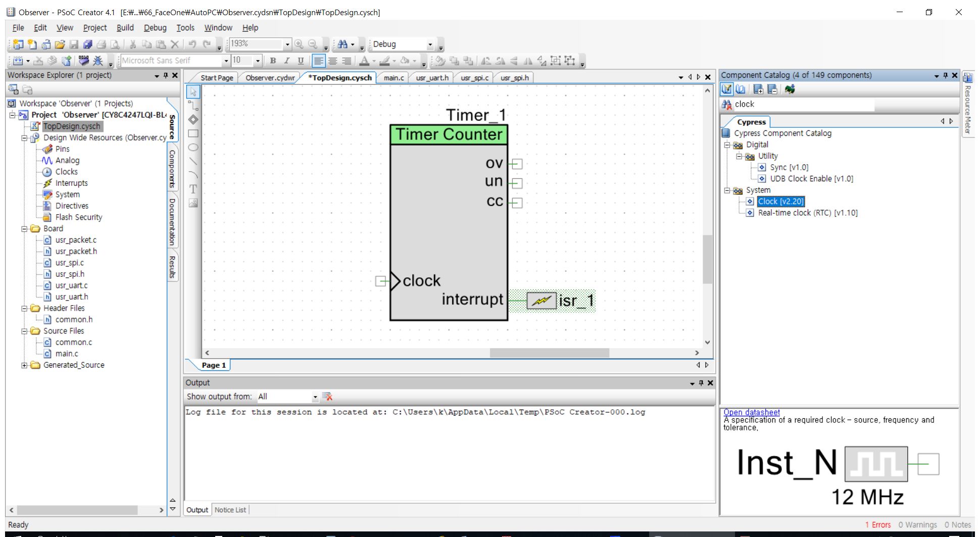Open the Debug configuration dropdown

tap(430, 44)
